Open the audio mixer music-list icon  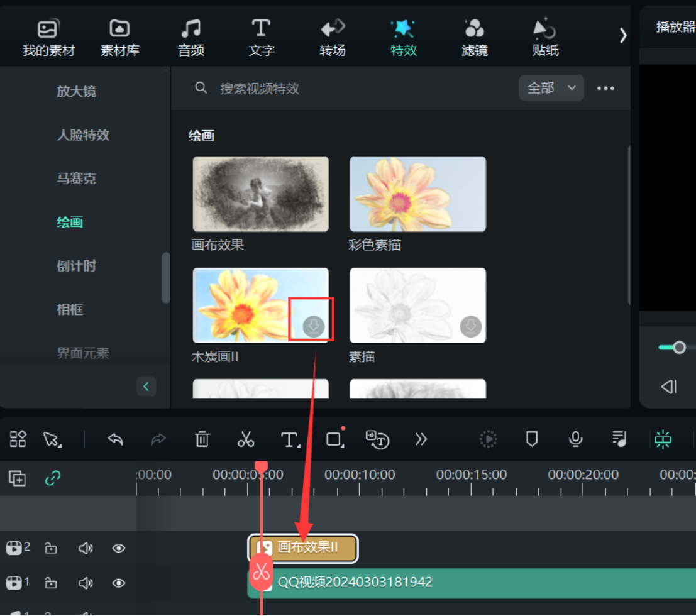pos(619,439)
